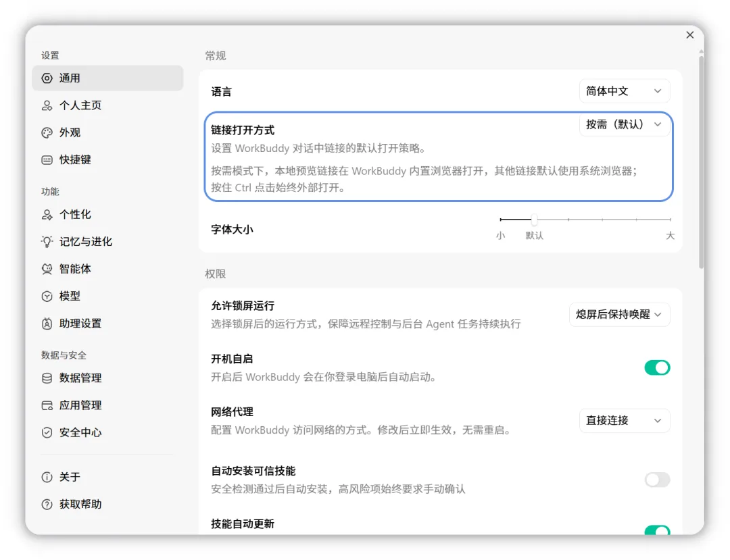Click the 权限 section heading

pos(215,274)
